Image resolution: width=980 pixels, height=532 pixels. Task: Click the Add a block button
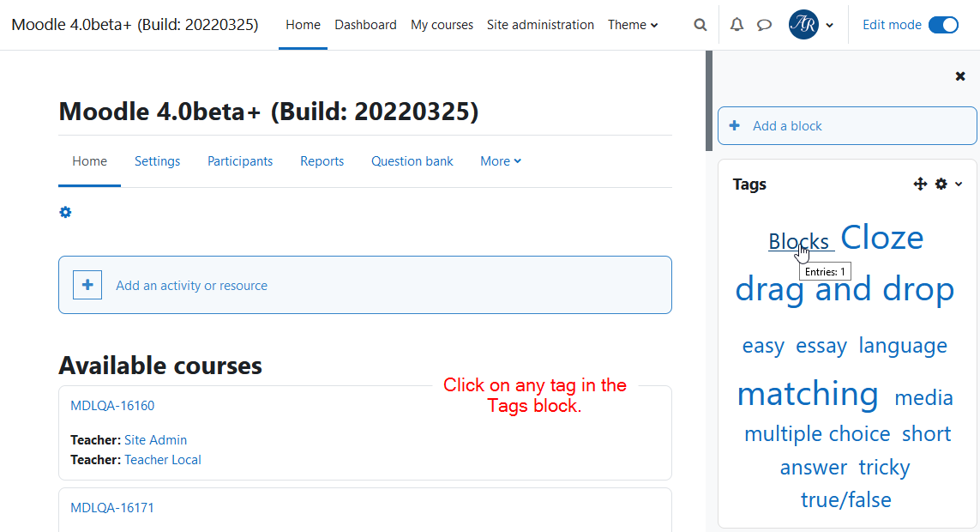pyautogui.click(x=847, y=125)
